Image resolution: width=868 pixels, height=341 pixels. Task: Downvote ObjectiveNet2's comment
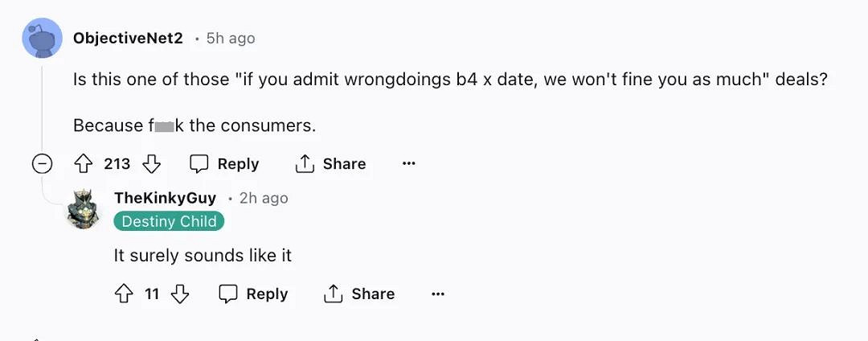(151, 164)
